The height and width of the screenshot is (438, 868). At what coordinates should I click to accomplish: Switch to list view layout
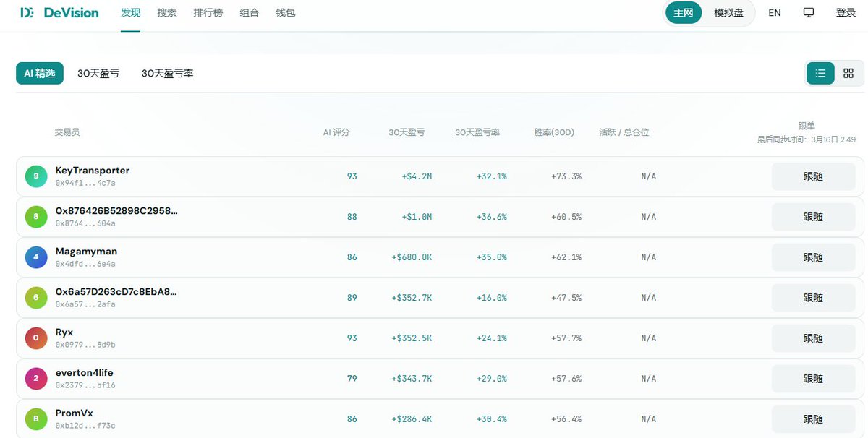(x=820, y=73)
